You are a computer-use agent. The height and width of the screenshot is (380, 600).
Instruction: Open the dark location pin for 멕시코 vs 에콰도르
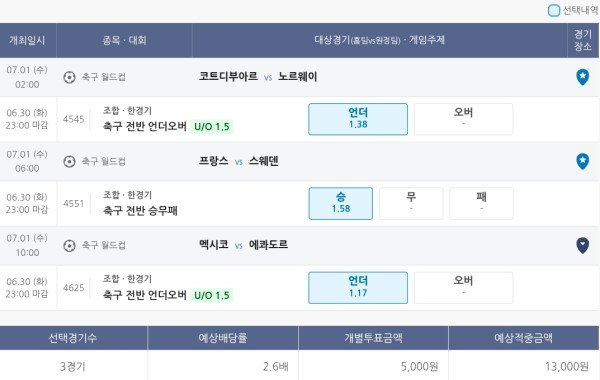[x=582, y=245]
